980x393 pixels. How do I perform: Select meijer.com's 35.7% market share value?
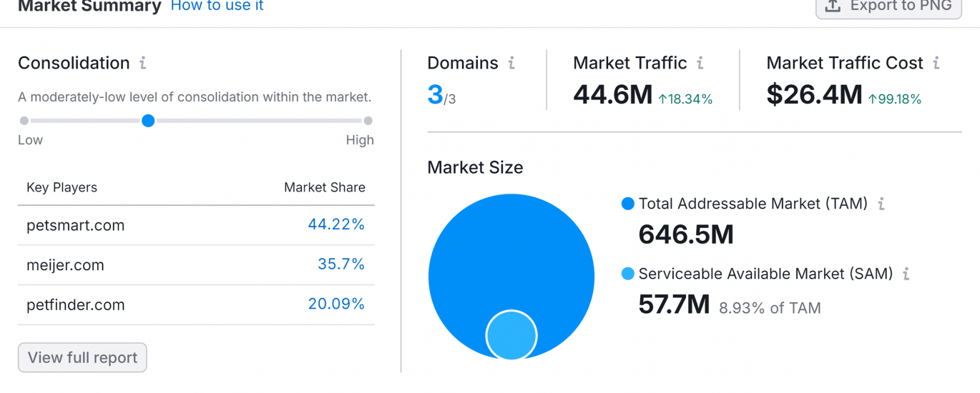[x=340, y=265]
